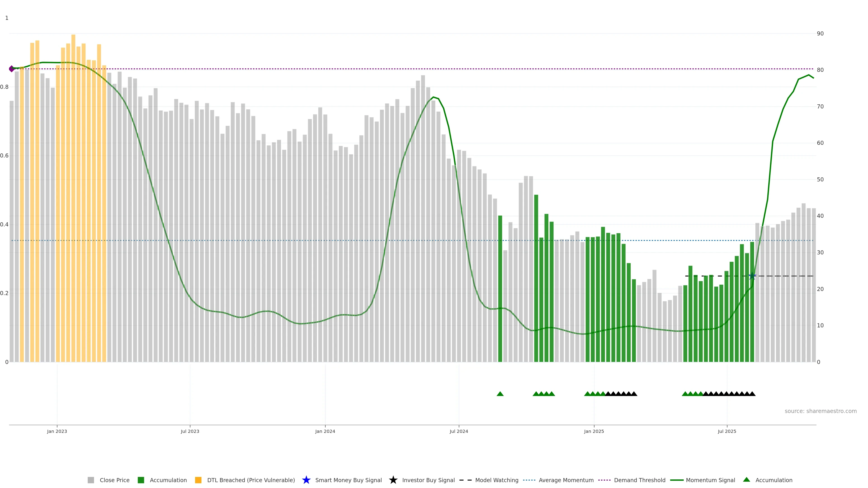
Task: Click the purple Demand Threshold legend line
Action: 604,480
